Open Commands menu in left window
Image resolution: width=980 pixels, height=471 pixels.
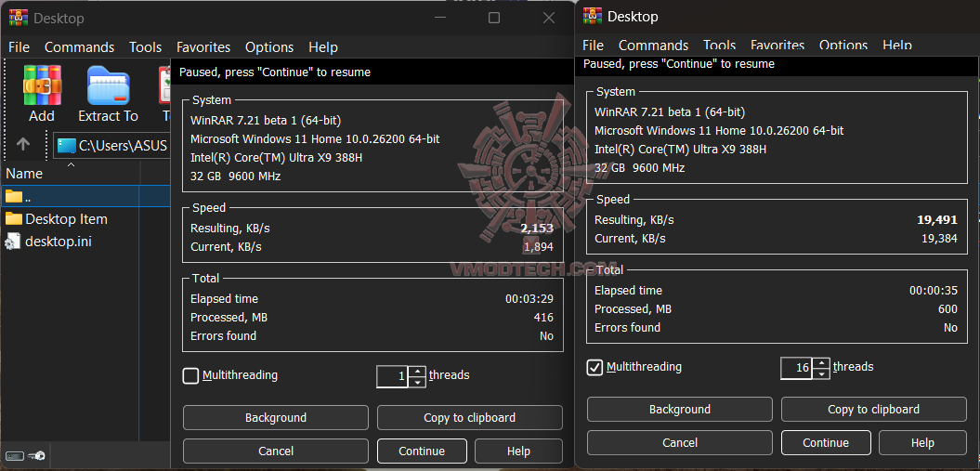tap(79, 47)
